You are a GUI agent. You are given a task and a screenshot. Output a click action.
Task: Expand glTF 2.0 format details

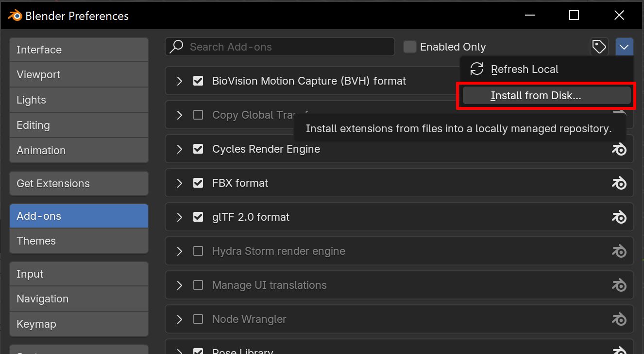tap(180, 217)
